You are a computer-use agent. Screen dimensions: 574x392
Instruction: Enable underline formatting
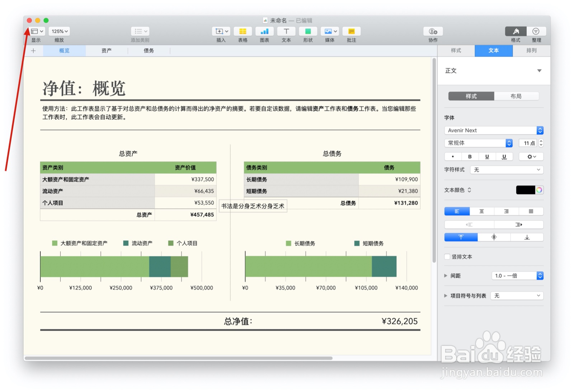(x=487, y=156)
